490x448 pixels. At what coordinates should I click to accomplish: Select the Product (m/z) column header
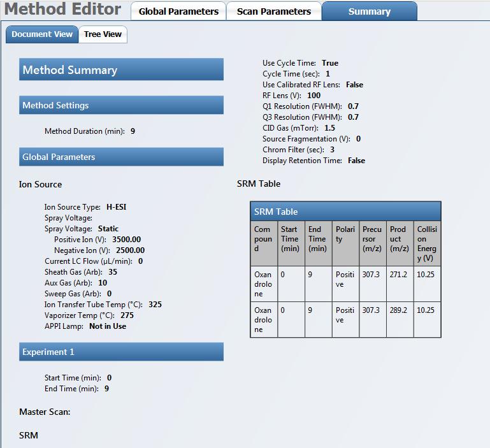pyautogui.click(x=400, y=239)
